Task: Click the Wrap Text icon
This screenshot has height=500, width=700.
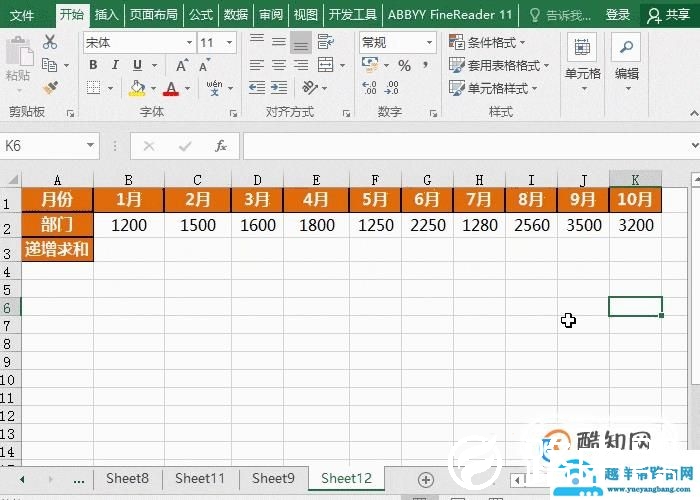Action: [325, 42]
